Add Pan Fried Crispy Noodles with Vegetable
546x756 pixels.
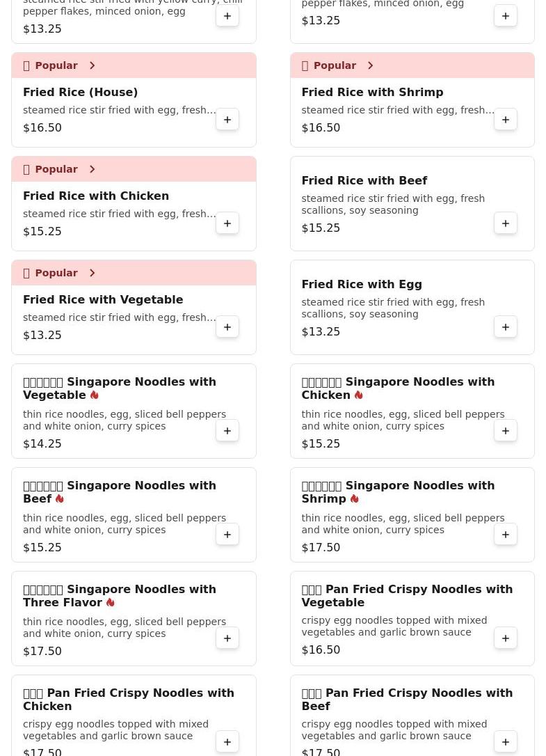point(506,638)
